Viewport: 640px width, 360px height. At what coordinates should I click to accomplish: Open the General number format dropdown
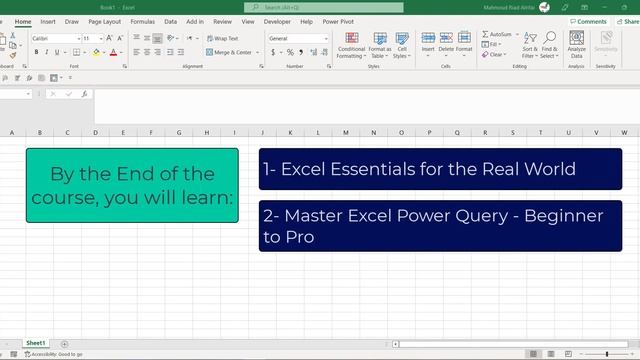coord(326,38)
